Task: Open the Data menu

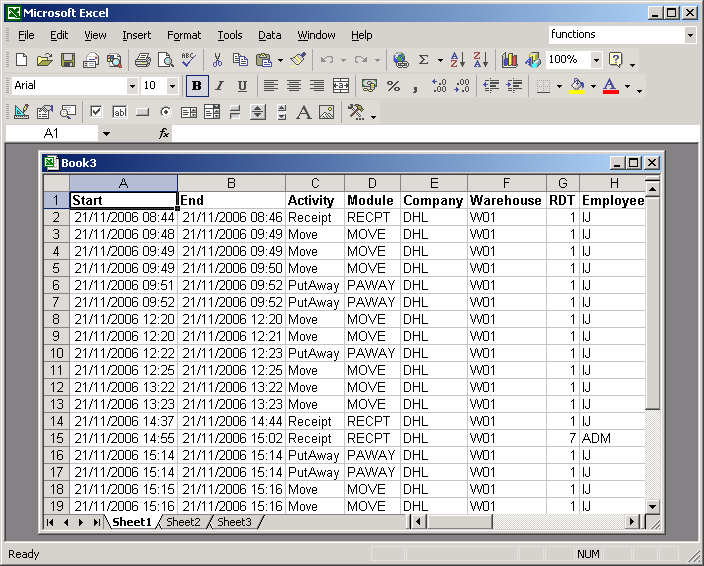Action: [269, 35]
